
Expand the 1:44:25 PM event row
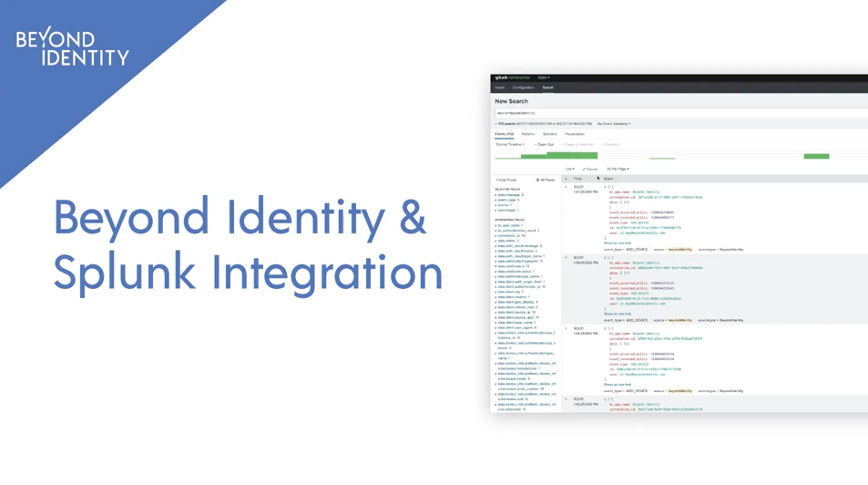566,329
